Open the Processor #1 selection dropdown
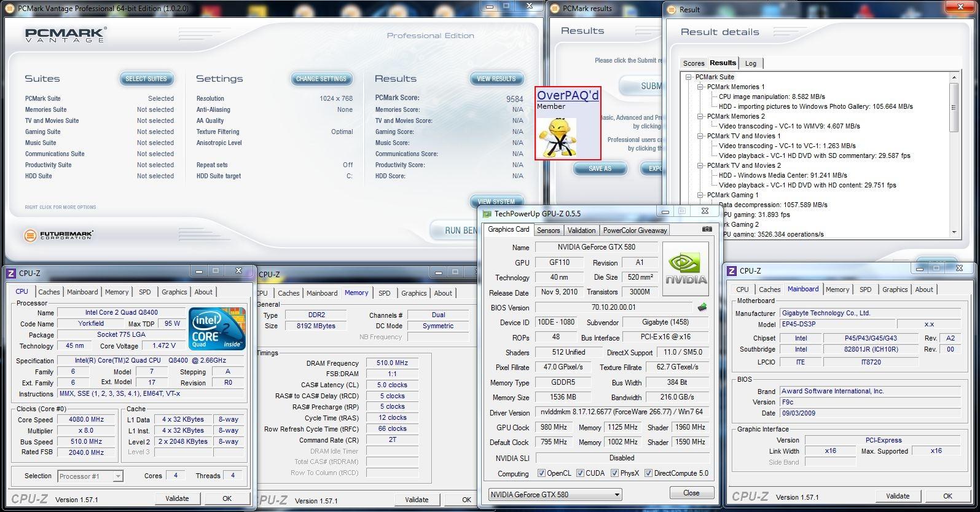 (90, 476)
